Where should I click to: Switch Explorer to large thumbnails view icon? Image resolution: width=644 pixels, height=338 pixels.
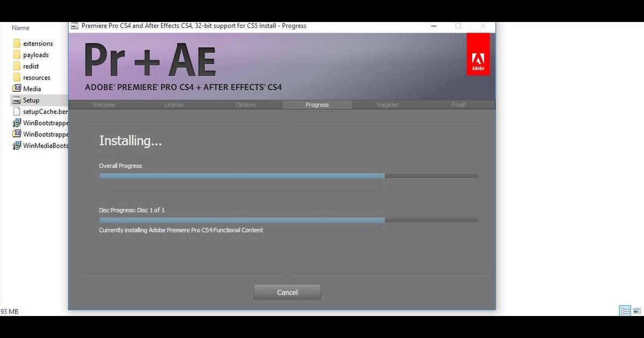click(636, 311)
